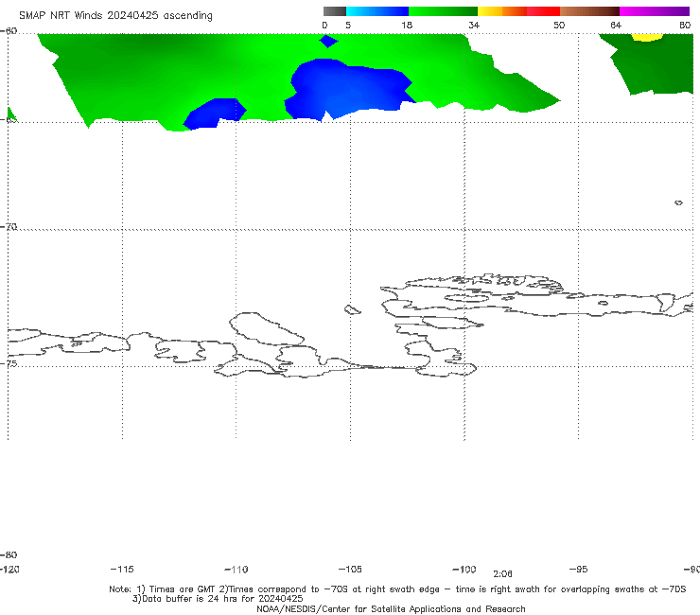Click the latitude label '-70'

(9, 227)
